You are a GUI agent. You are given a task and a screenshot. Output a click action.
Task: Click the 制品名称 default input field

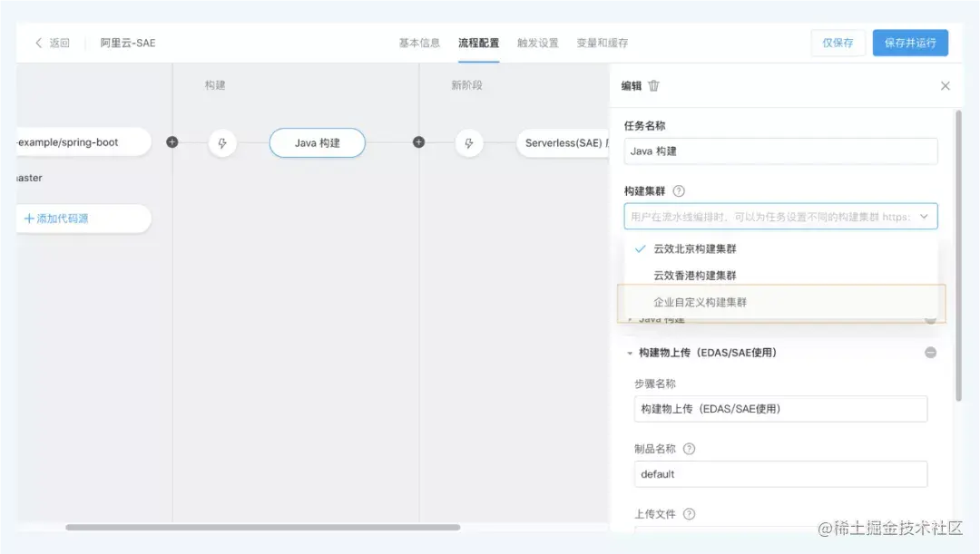coord(780,474)
